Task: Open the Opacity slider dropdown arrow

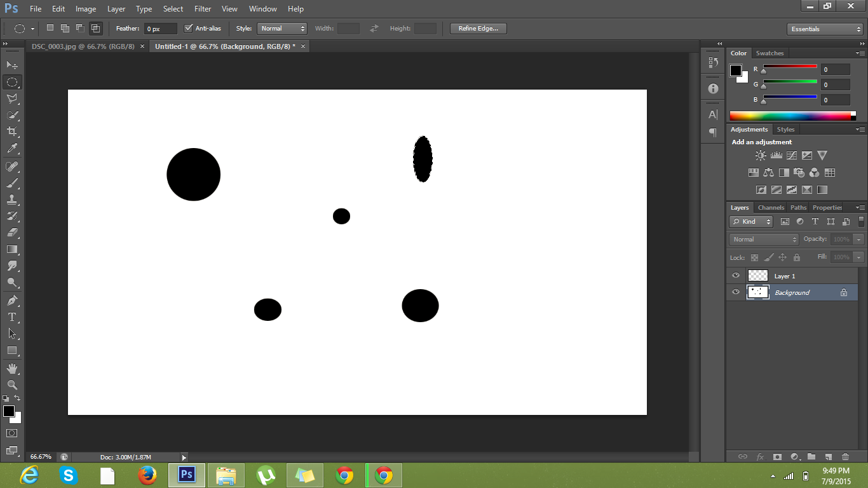Action: click(x=859, y=240)
